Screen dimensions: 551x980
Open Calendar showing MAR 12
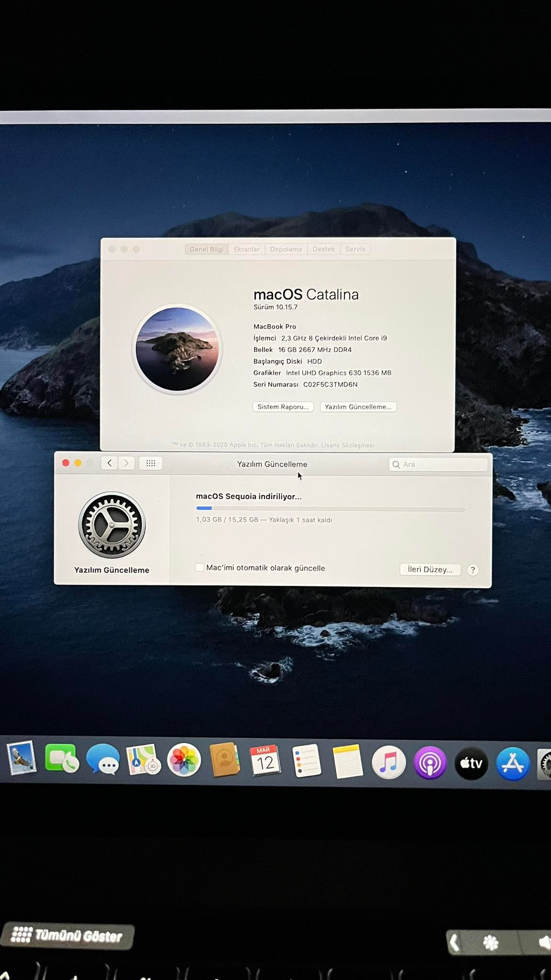[x=265, y=761]
